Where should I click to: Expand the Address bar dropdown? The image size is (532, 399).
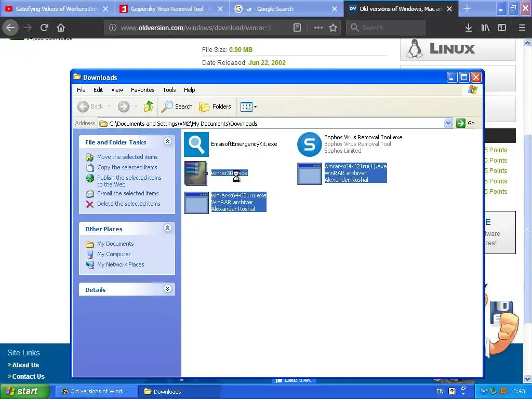(448, 123)
